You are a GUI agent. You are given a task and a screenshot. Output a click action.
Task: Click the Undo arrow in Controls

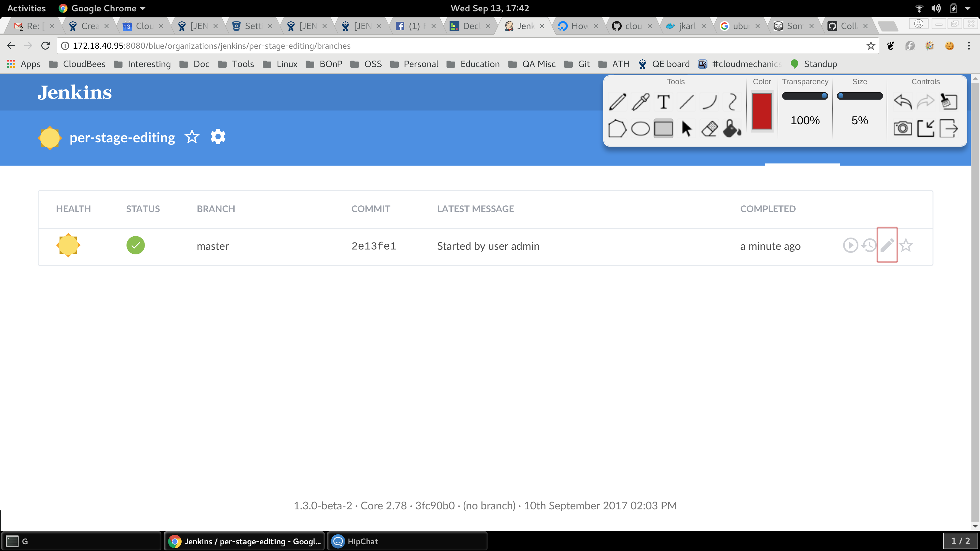[x=903, y=102]
